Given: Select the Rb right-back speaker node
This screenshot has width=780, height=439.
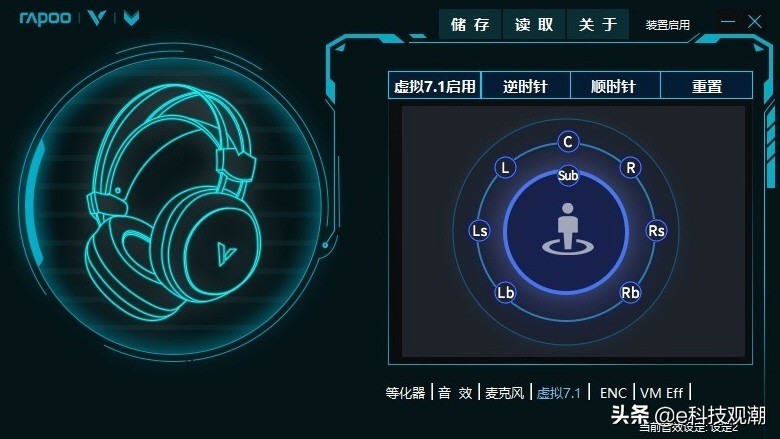Looking at the screenshot, I should coord(630,292).
